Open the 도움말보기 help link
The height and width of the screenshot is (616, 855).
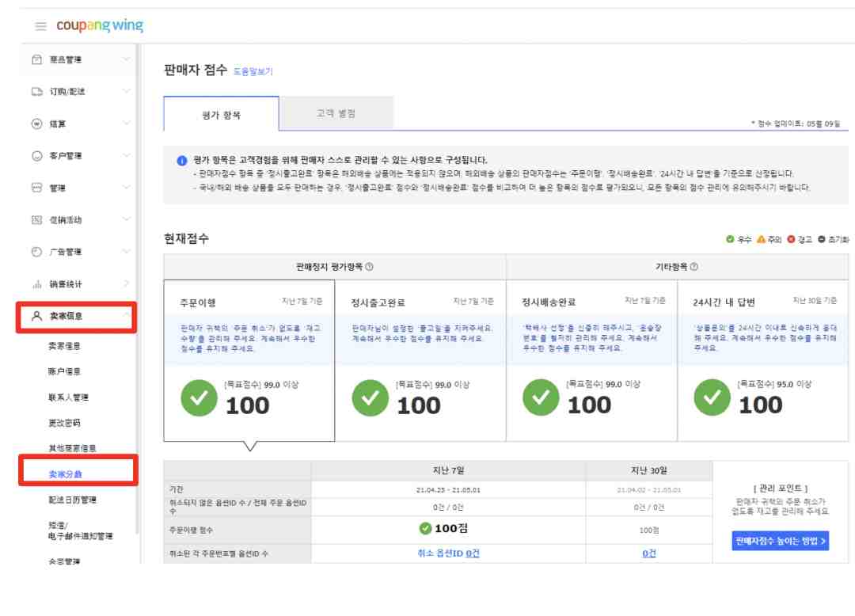(253, 71)
